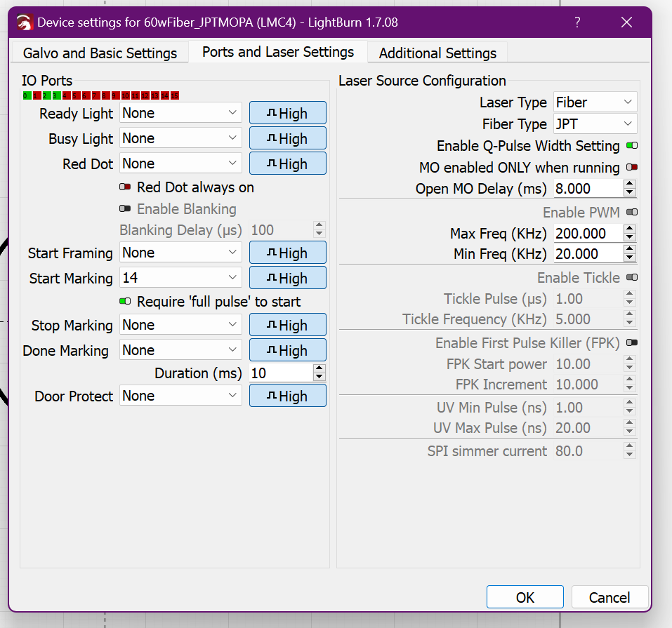Decrease Open MO Delay with down arrow

(x=630, y=193)
